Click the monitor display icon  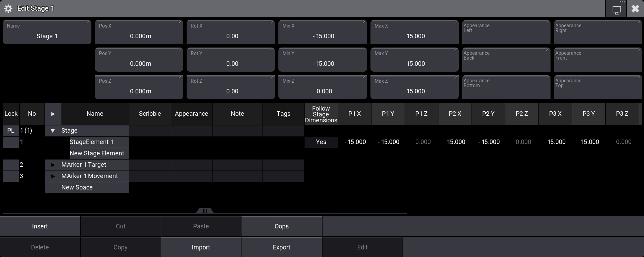pyautogui.click(x=616, y=10)
